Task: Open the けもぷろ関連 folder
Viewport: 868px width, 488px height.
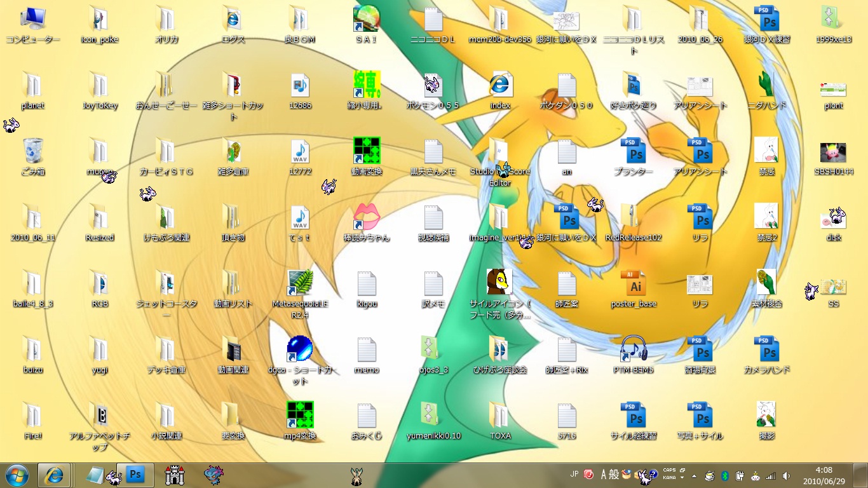Action: pos(166,224)
